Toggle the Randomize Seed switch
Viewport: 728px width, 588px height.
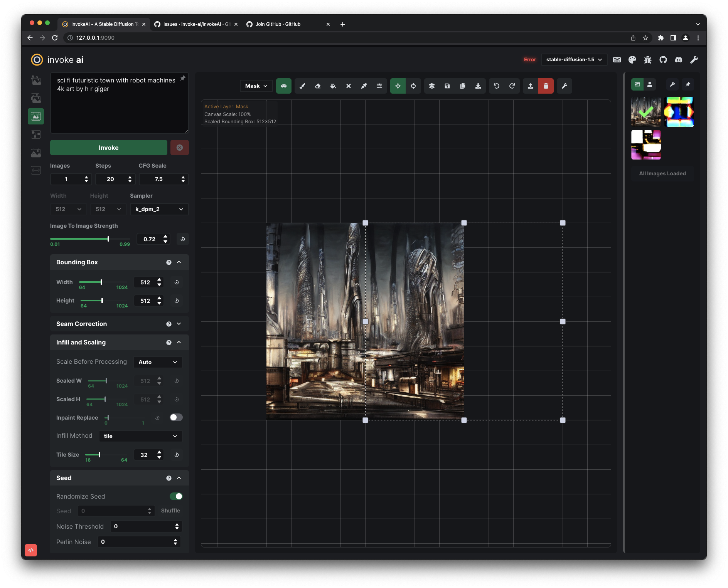pos(176,496)
